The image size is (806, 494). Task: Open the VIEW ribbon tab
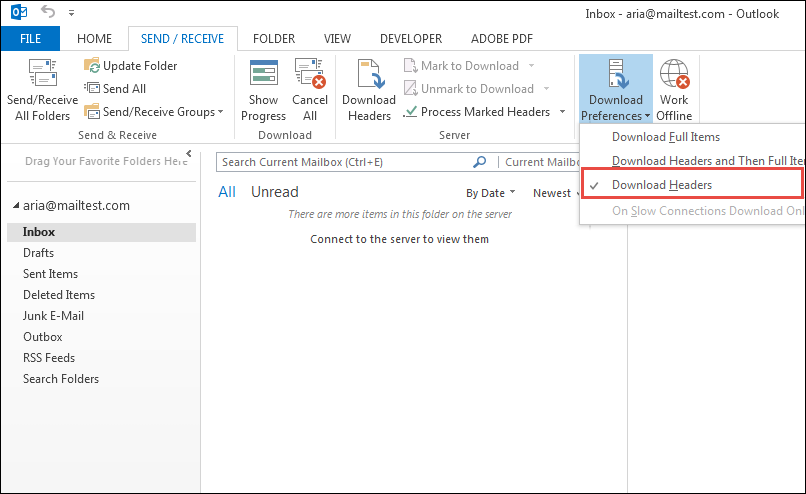coord(337,39)
